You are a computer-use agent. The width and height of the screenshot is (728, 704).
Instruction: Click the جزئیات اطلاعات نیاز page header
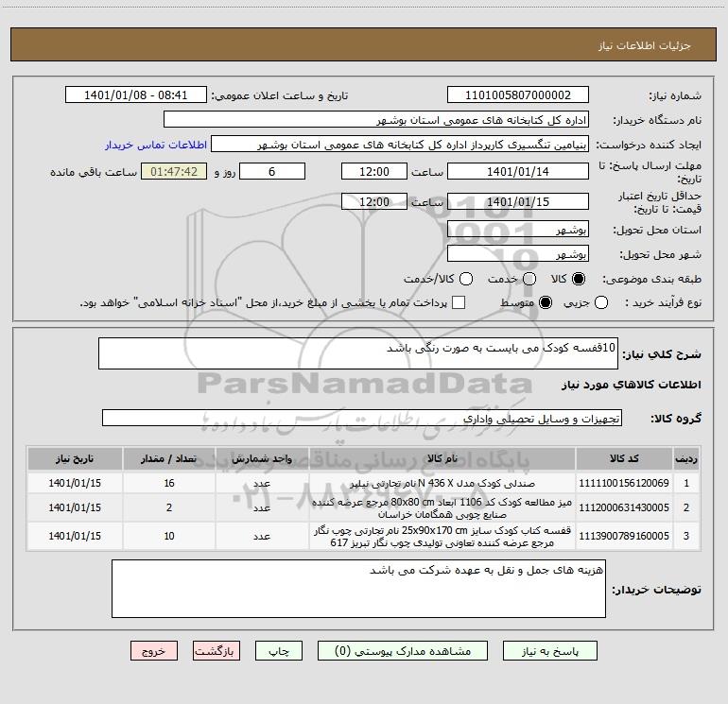tap(645, 45)
